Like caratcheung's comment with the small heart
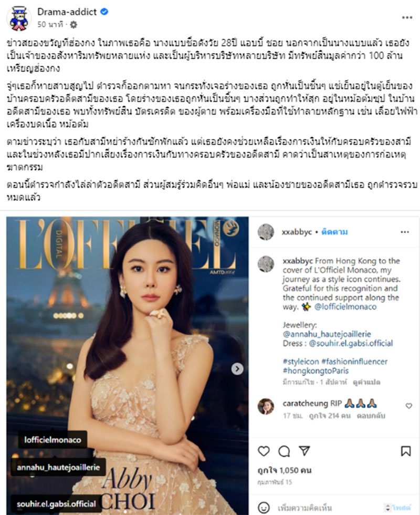This screenshot has height=515, width=420. pos(409,406)
